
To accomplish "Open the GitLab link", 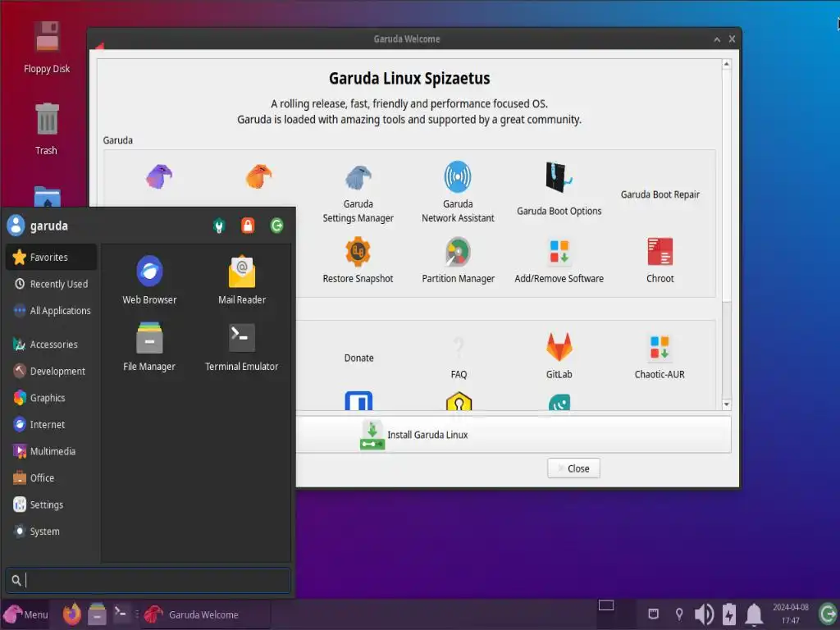I will tap(559, 356).
